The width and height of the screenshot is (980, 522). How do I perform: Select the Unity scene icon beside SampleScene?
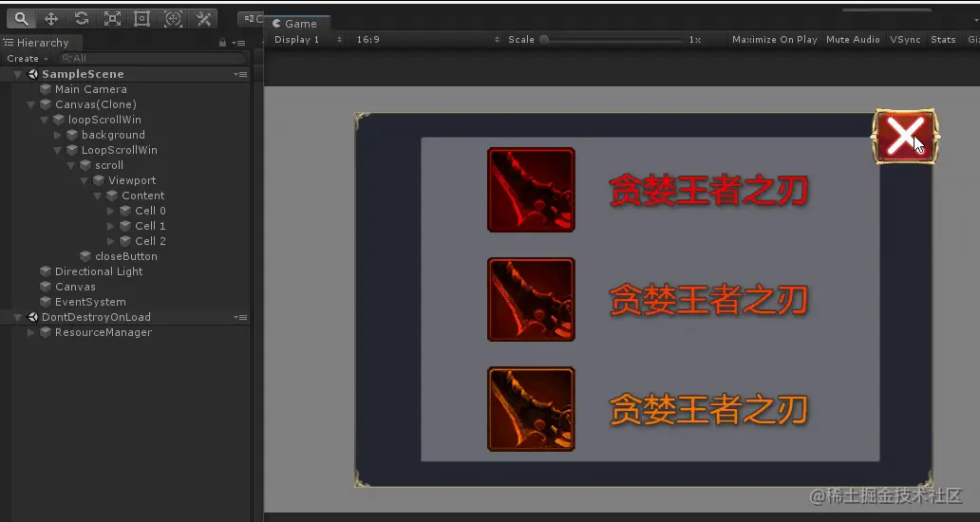[32, 74]
